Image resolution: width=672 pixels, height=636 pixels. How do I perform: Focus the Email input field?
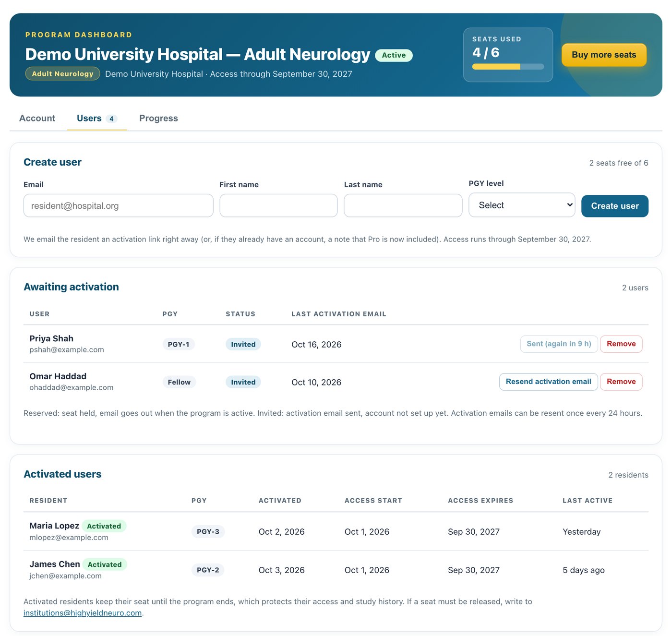[x=118, y=205]
